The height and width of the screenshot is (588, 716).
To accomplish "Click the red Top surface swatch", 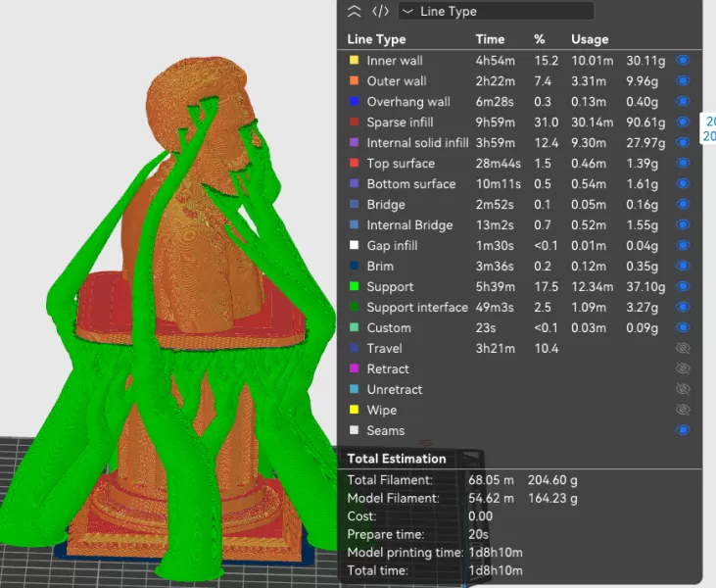I will 354,163.
